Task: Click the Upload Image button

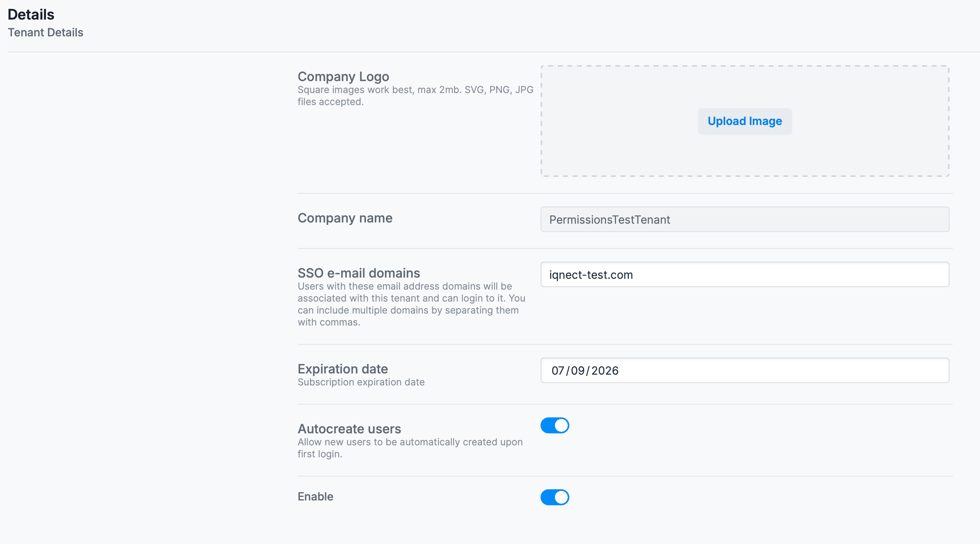Action: click(x=745, y=121)
